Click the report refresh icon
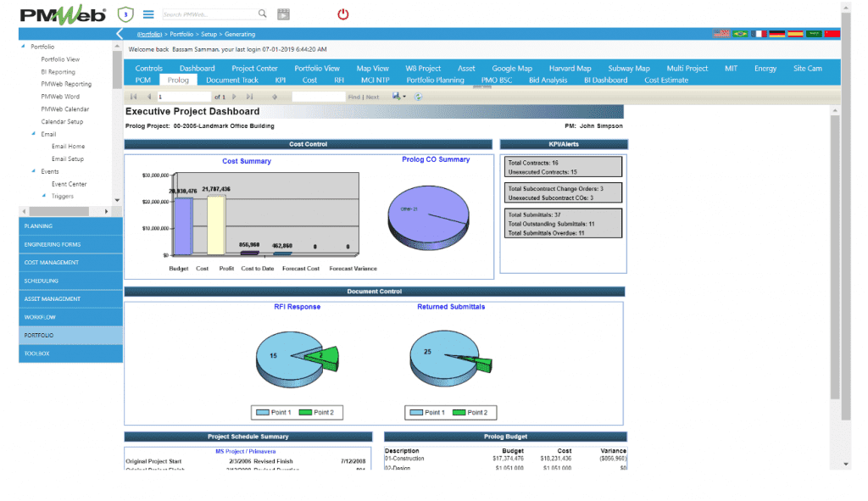Image resolution: width=868 pixels, height=501 pixels. (x=418, y=97)
